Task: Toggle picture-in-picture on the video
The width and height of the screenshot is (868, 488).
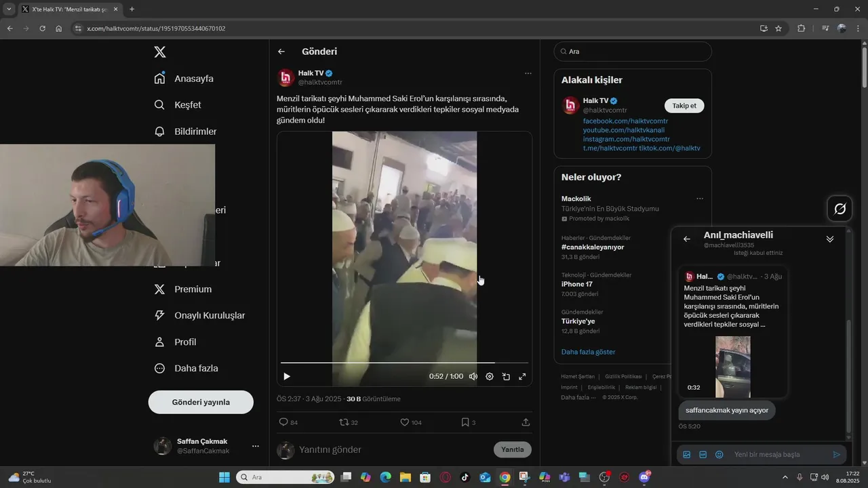Action: (x=506, y=376)
